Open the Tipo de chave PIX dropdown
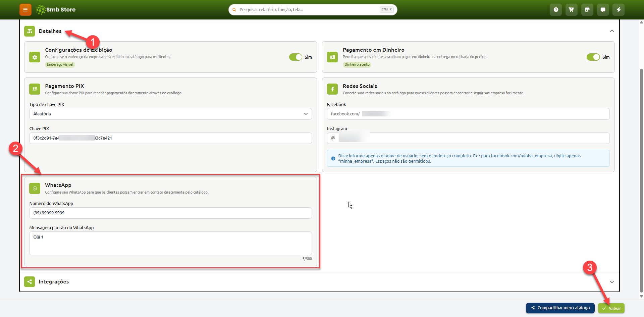This screenshot has width=644, height=317. (170, 114)
